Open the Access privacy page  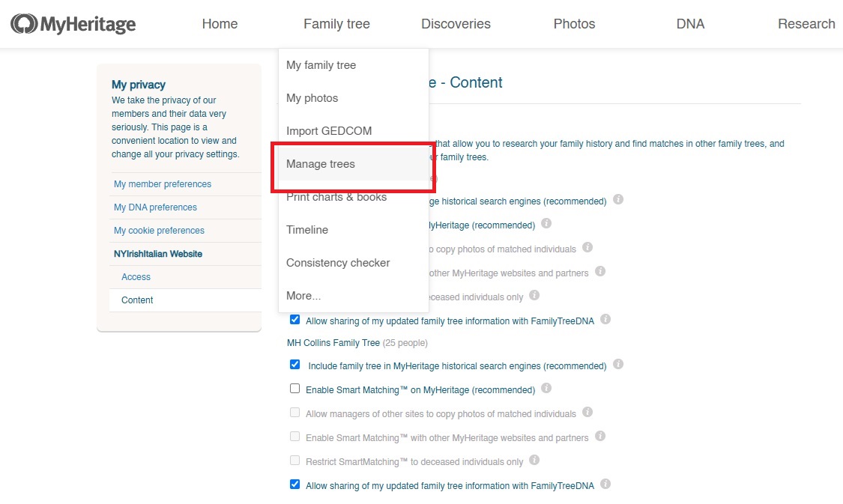136,277
